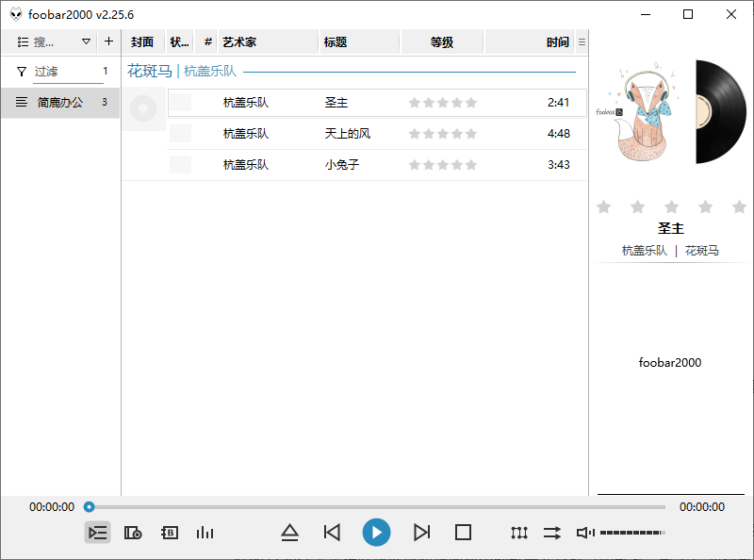Add a new playlist with the plus button
Screen dimensions: 754x560
[x=108, y=41]
